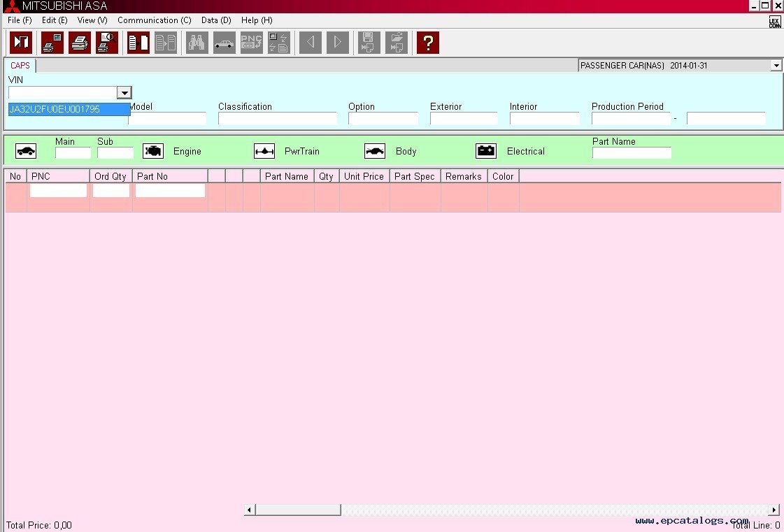The width and height of the screenshot is (784, 532).
Task: Click the Part Name column header
Action: point(287,176)
